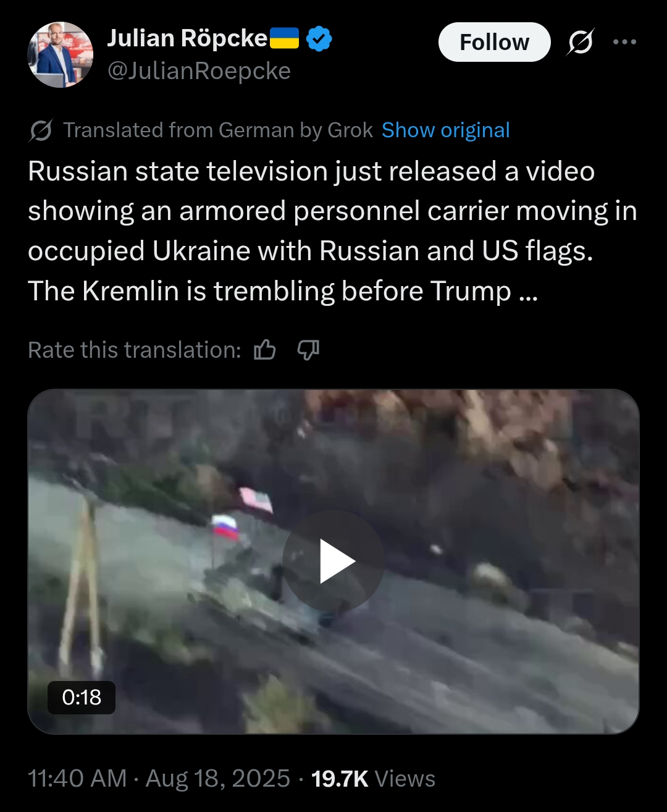Click the Grok translation icon

[x=41, y=130]
